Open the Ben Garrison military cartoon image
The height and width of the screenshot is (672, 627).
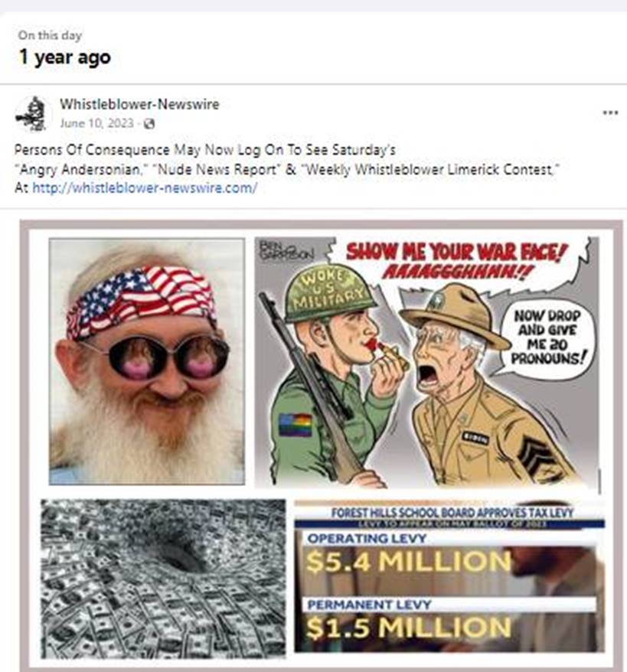(x=427, y=363)
